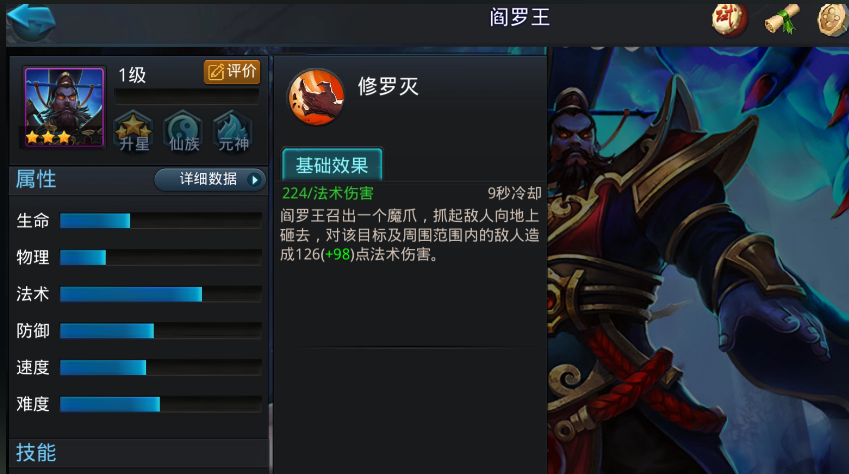This screenshot has height=474, width=849.
Task: Click the 防御 defense stat bar
Action: click(x=161, y=330)
